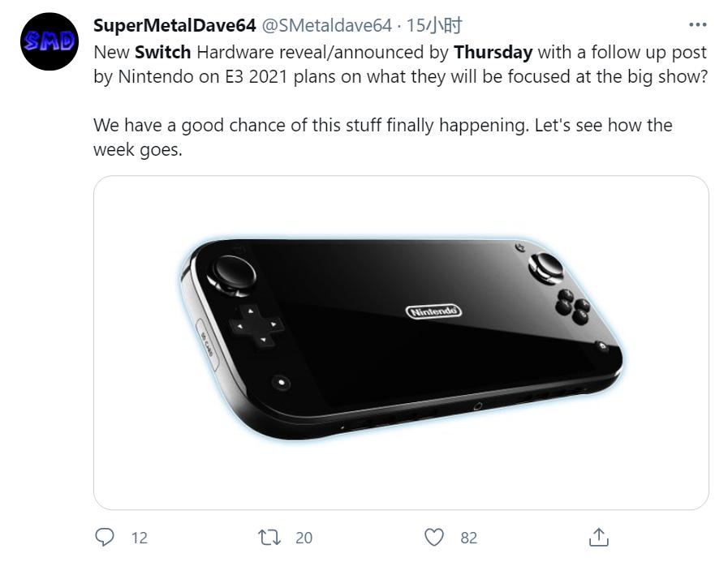This screenshot has width=728, height=562.
Task: Open the three-dot more options menu
Action: [x=697, y=25]
